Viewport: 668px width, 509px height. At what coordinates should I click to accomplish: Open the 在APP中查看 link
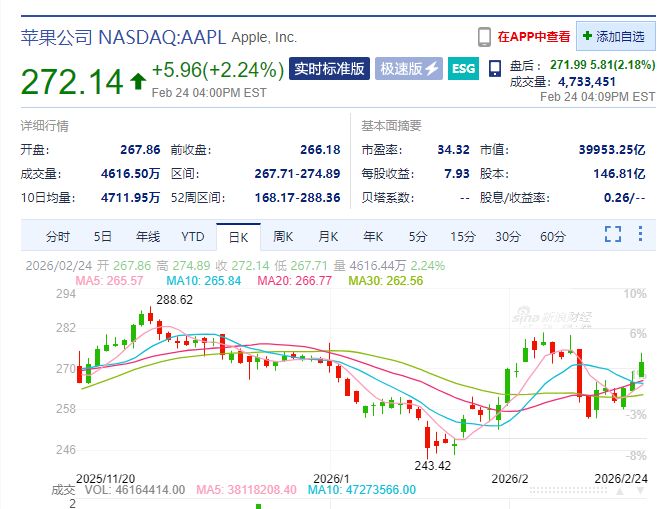pyautogui.click(x=535, y=37)
